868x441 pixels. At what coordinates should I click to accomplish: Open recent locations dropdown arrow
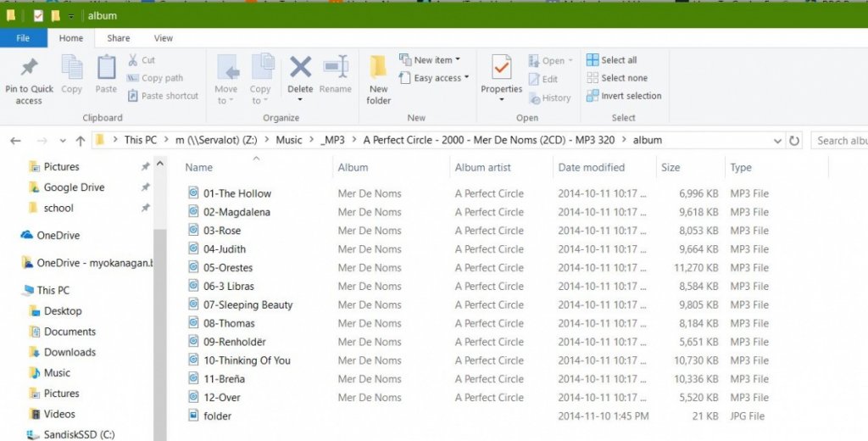click(63, 141)
